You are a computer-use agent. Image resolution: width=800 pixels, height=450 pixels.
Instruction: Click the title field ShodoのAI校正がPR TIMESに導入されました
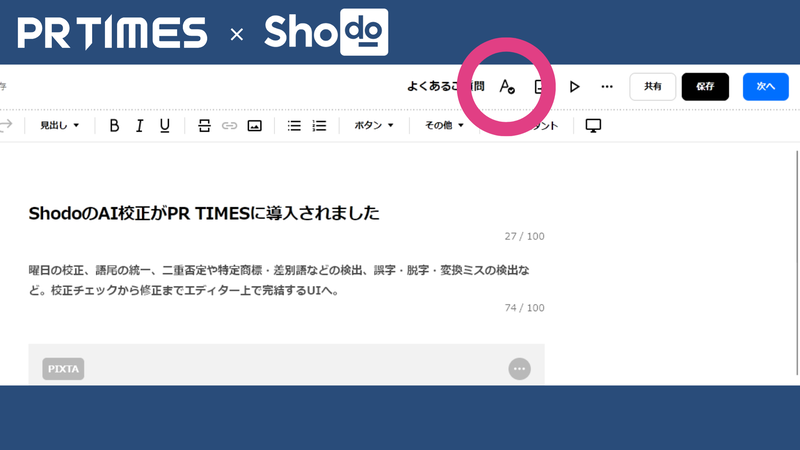click(204, 213)
